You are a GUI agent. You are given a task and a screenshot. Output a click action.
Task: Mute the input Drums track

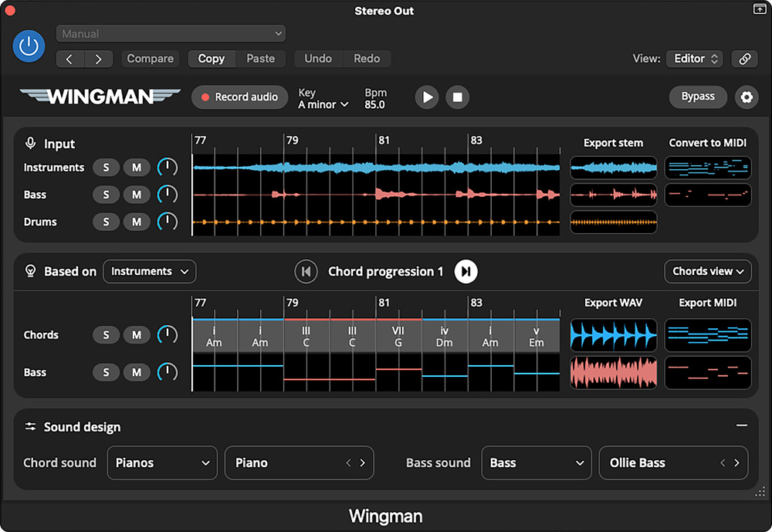tap(136, 222)
